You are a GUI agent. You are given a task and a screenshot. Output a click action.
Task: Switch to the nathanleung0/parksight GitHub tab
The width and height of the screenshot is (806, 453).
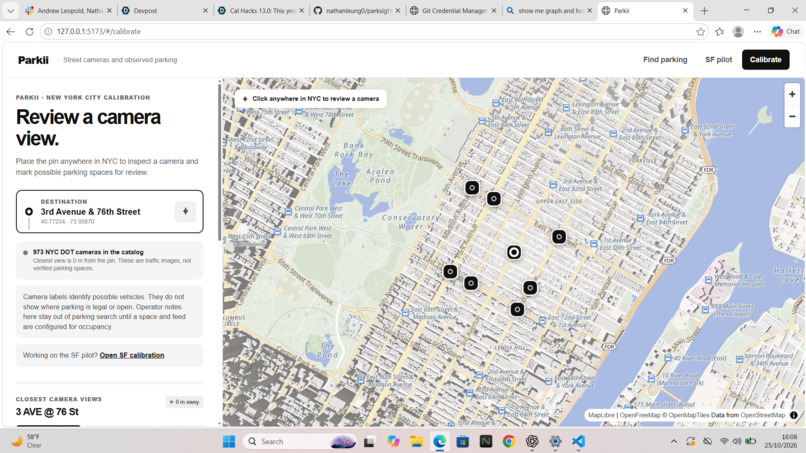click(x=356, y=10)
